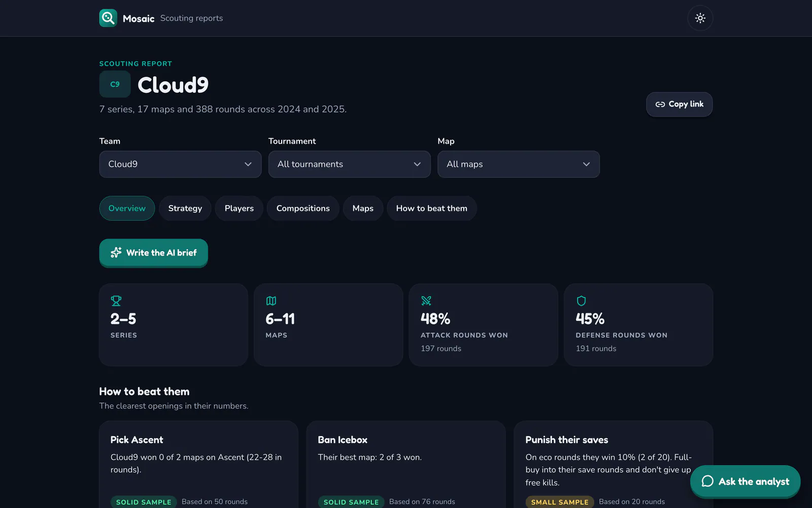Click the Punish their saves heading

pos(567,440)
